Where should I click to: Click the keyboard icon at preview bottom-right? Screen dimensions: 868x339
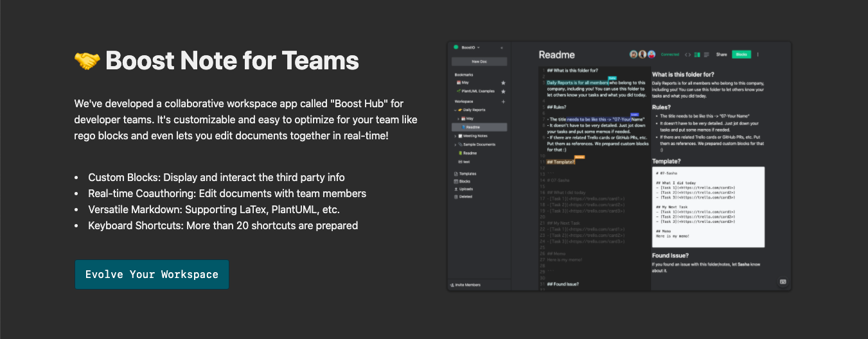[783, 282]
